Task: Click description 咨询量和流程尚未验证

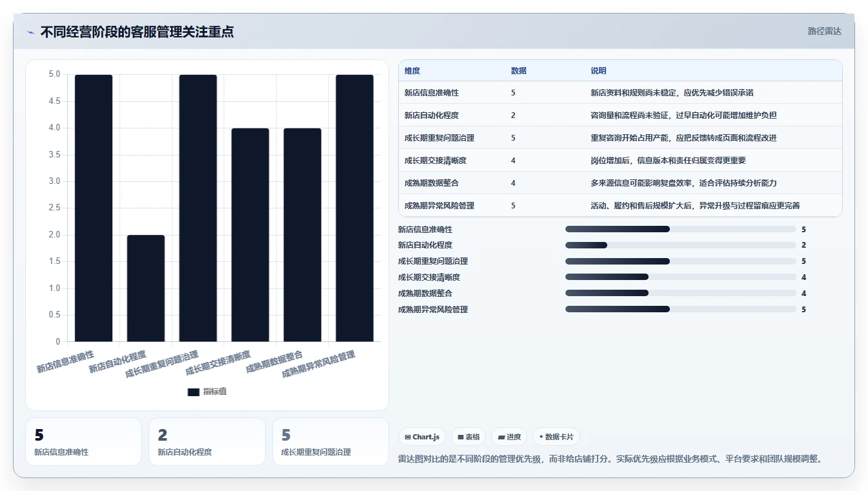Action: tap(683, 115)
